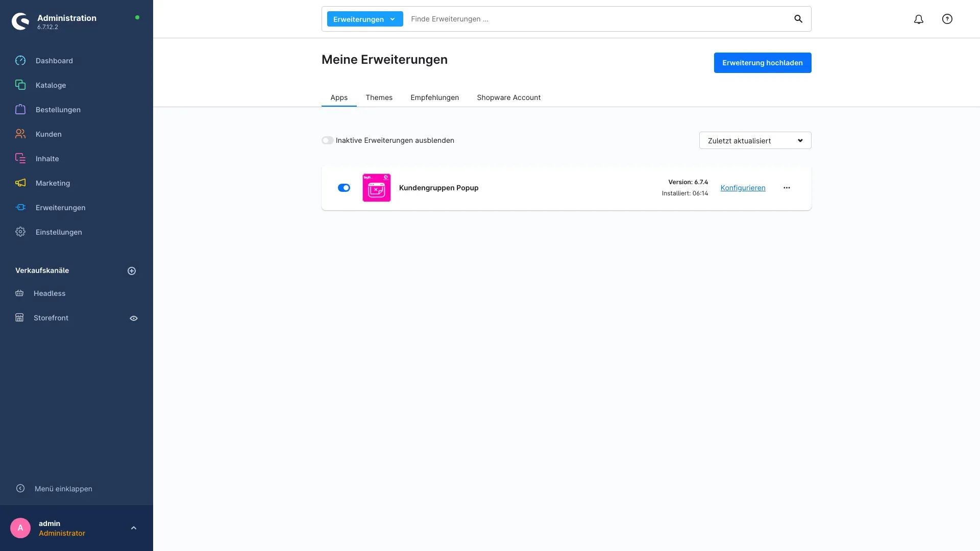Click Erweiterung hochladen button
The image size is (980, 551).
763,63
